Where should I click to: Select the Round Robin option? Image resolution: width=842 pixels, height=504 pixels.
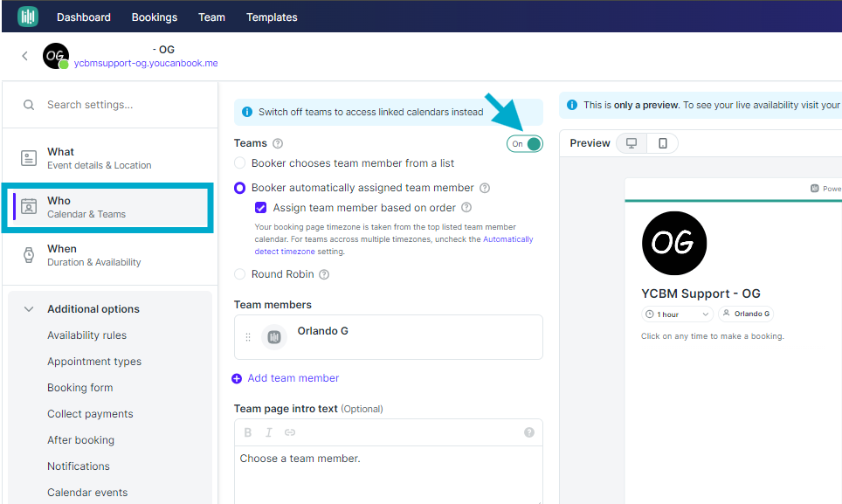[x=239, y=274]
